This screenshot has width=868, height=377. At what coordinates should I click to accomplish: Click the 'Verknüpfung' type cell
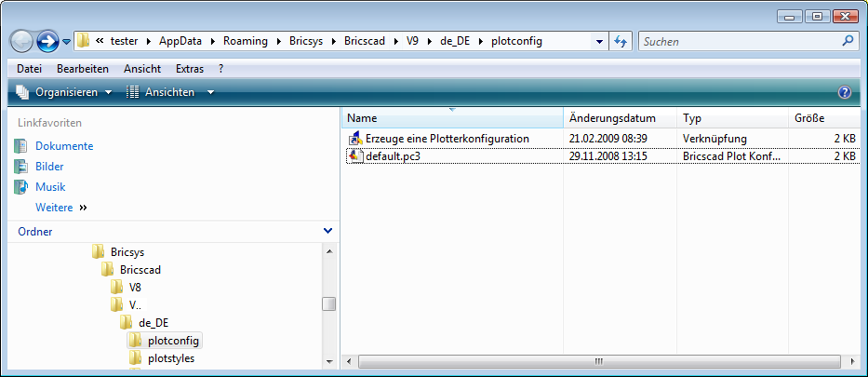(714, 139)
